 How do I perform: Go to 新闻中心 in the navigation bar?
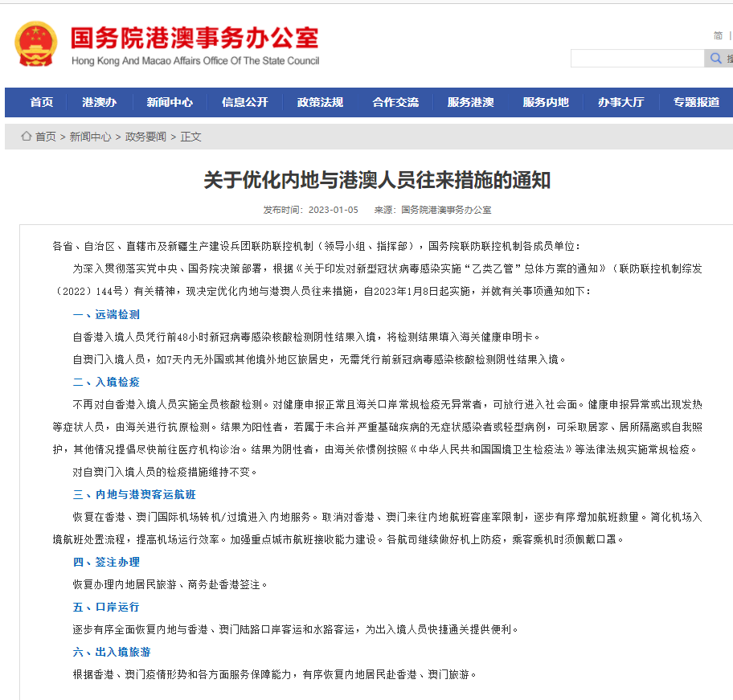170,102
